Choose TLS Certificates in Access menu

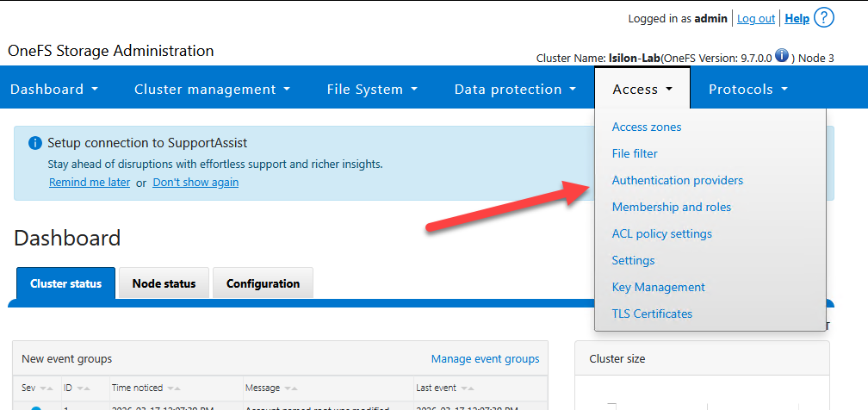coord(652,314)
